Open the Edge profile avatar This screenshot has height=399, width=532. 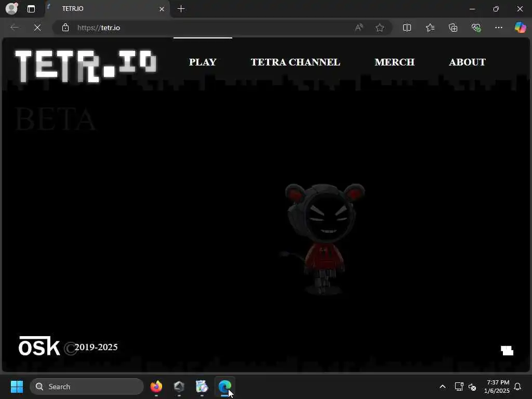pyautogui.click(x=11, y=8)
